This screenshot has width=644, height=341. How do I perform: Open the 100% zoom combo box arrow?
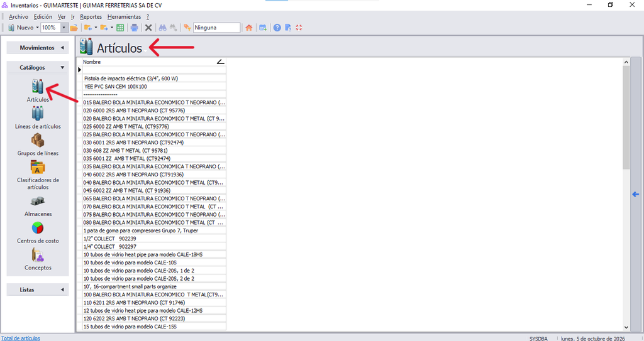(x=64, y=28)
